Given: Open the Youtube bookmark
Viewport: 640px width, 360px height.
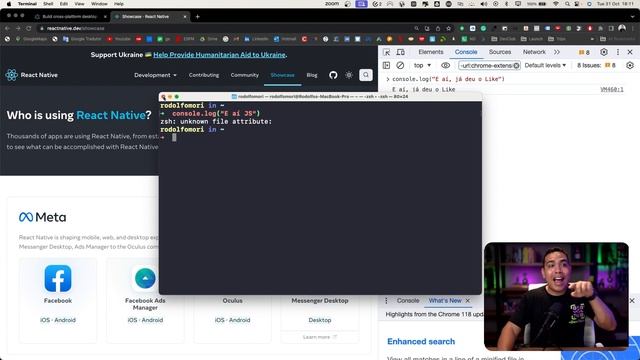Looking at the screenshot, I should [118, 39].
